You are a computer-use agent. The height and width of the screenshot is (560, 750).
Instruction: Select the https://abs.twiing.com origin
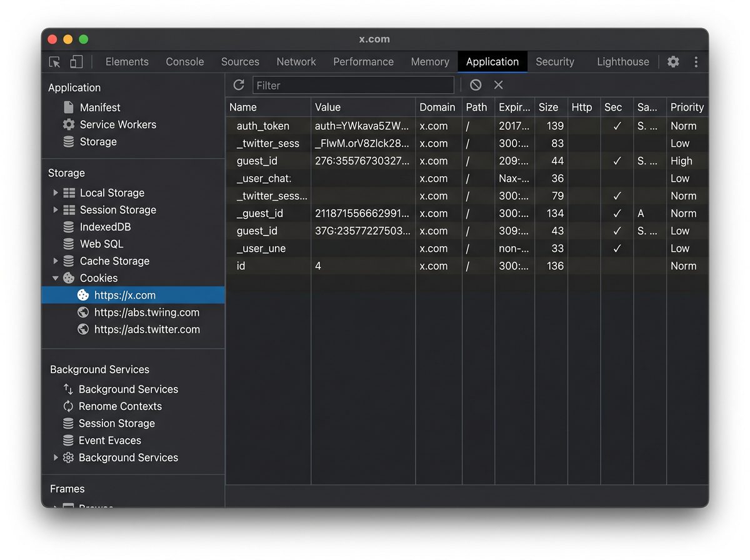(x=147, y=312)
